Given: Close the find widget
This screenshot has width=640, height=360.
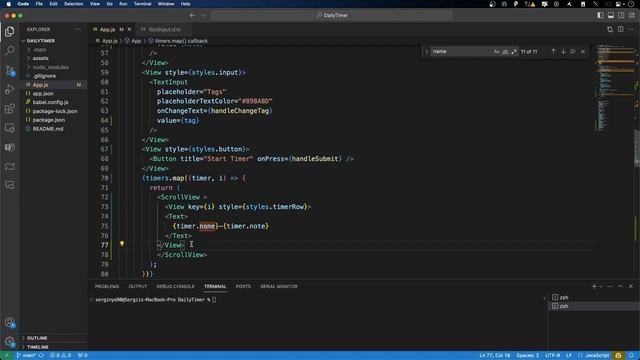Looking at the screenshot, I should tap(583, 51).
